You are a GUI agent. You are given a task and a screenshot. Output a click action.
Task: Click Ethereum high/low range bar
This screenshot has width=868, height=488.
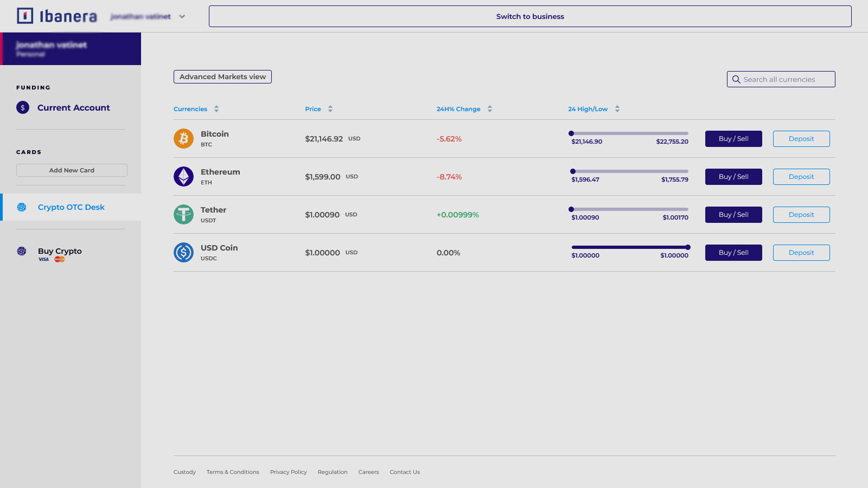(629, 171)
